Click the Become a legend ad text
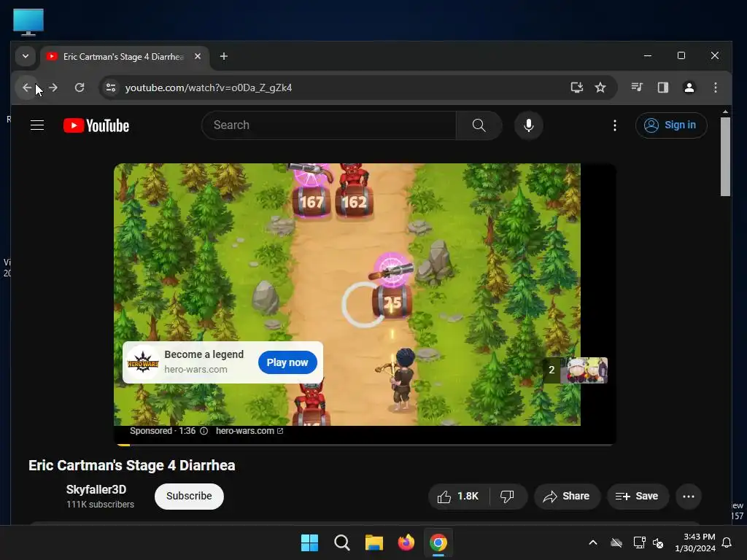Screen dimensions: 747x560 [204, 354]
